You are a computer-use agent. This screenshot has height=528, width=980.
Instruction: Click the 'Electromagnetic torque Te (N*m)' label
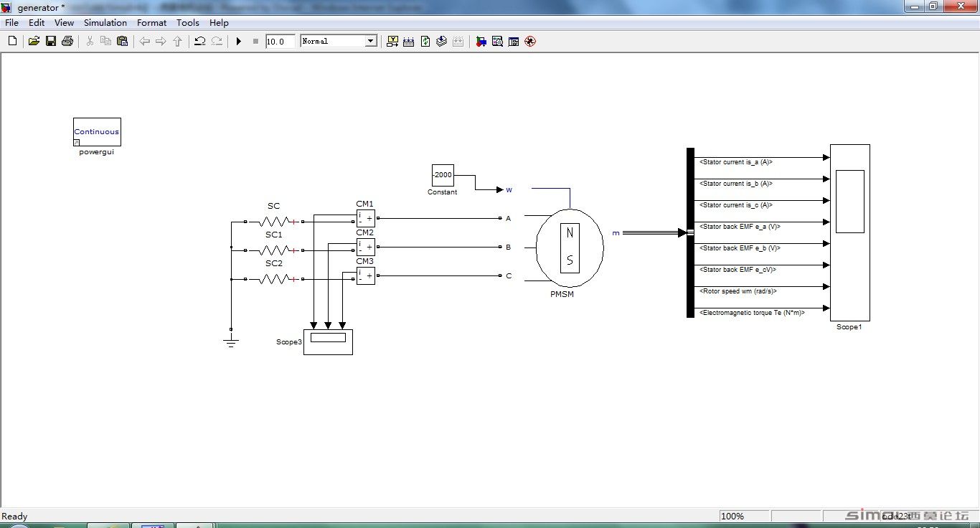pos(752,313)
